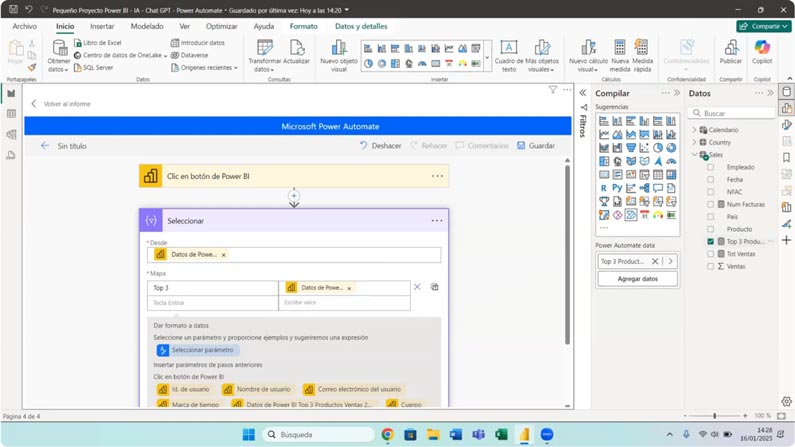Click the Agregar datos button
The width and height of the screenshot is (795, 447).
pyautogui.click(x=637, y=279)
